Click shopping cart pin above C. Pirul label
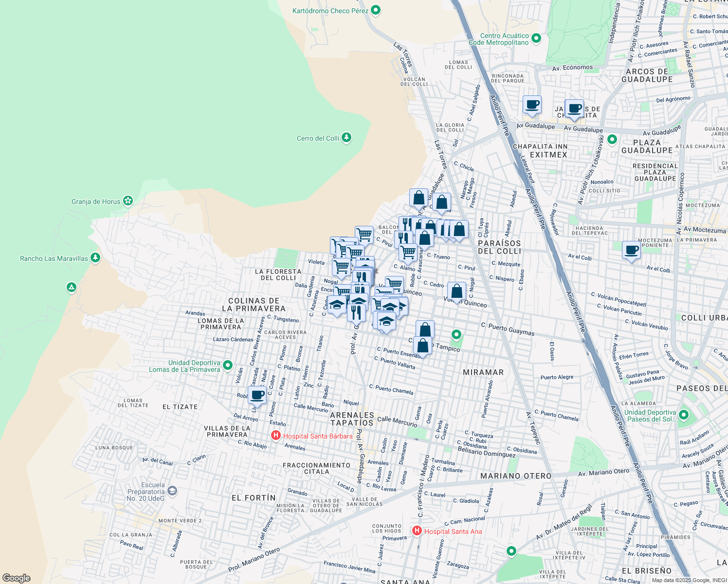The height and width of the screenshot is (584, 728). 364,237
